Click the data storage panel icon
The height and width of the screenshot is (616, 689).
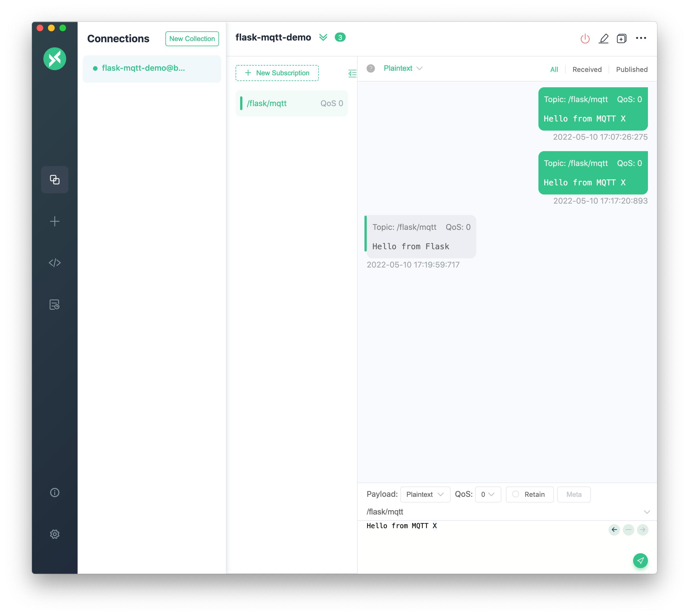click(55, 304)
